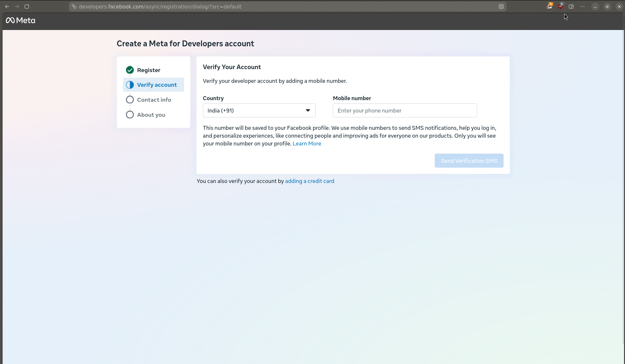625x364 pixels.
Task: Click the adding a credit card link
Action: [310, 181]
